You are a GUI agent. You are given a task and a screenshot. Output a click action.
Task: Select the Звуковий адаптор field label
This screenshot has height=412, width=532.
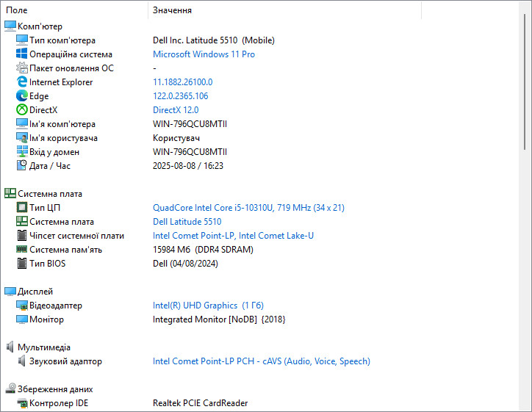pos(65,361)
